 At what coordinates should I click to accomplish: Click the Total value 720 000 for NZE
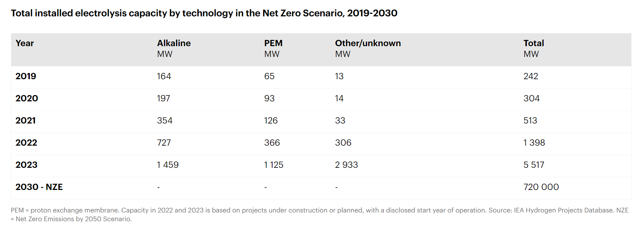coord(541,187)
